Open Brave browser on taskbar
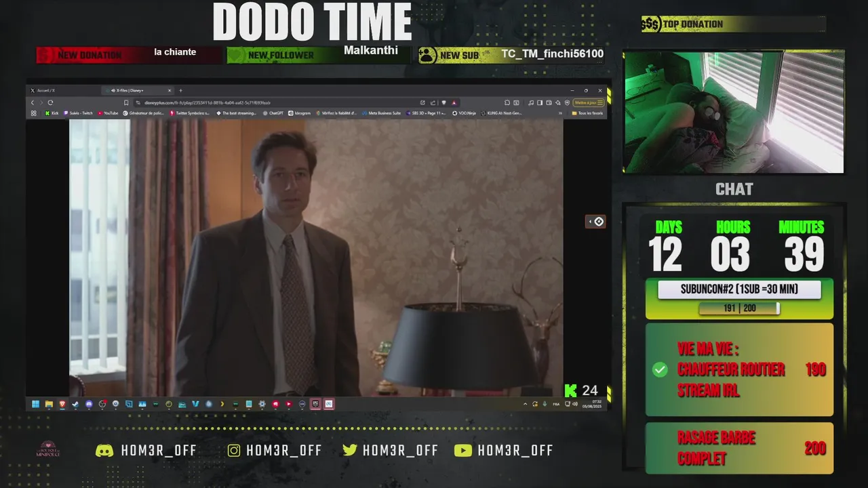The height and width of the screenshot is (488, 868). coord(62,404)
